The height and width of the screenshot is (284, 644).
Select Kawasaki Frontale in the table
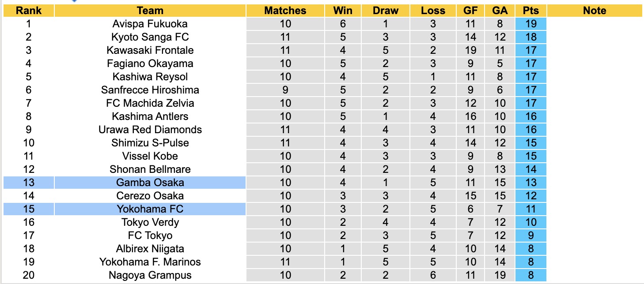click(150, 50)
